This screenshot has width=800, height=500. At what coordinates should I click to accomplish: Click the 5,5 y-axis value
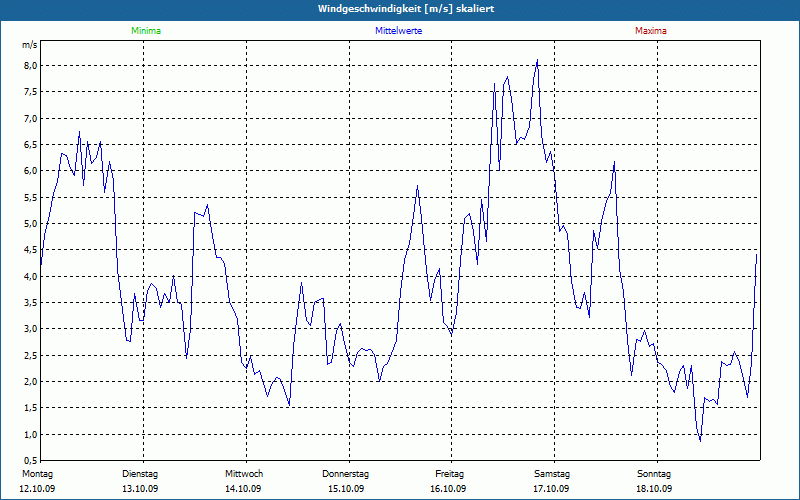coord(30,197)
